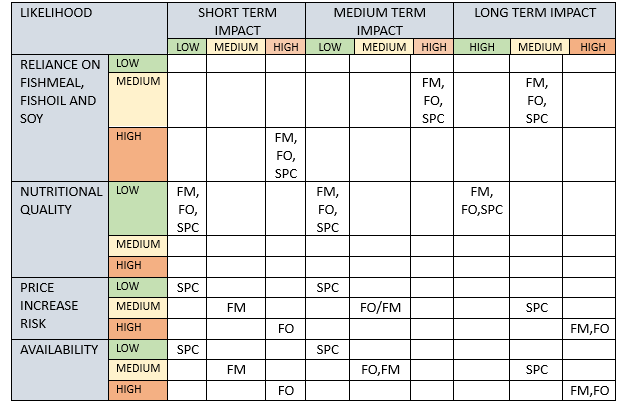Click the FO cell in Availability HIGH row
This screenshot has width=619, height=404.
[285, 390]
